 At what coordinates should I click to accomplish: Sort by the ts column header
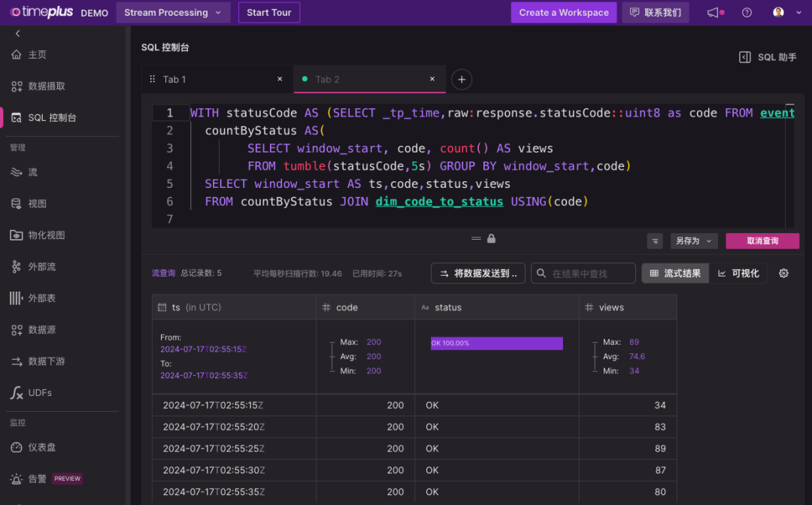tap(234, 307)
